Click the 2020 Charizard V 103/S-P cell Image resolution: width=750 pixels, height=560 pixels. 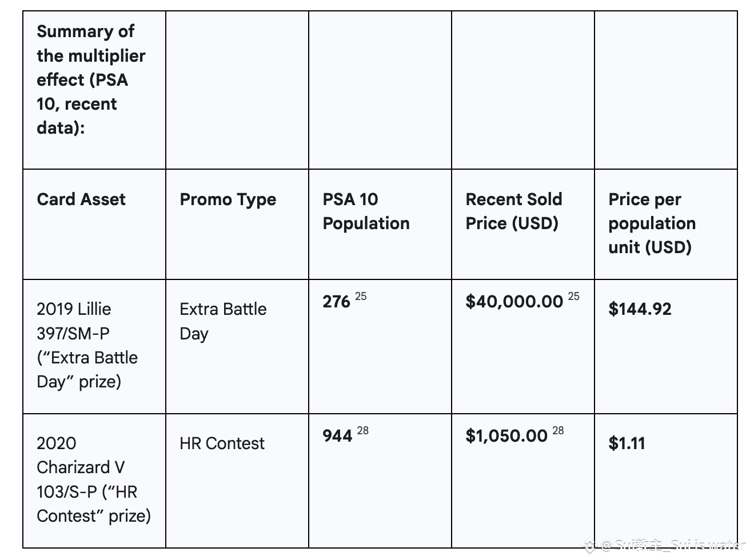[93, 479]
